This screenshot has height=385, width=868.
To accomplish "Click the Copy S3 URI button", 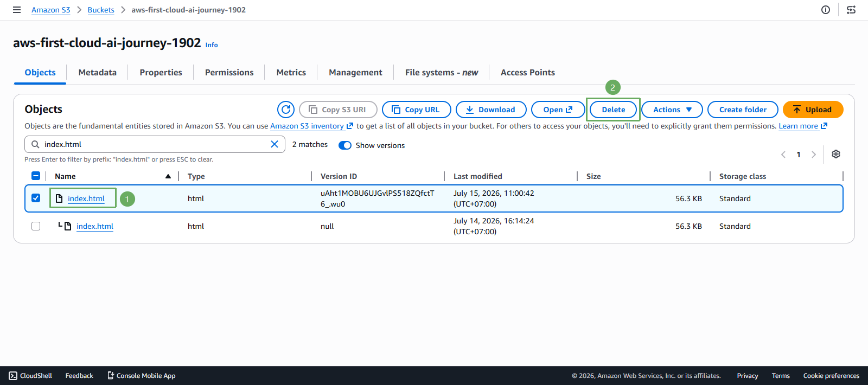I will coord(338,110).
